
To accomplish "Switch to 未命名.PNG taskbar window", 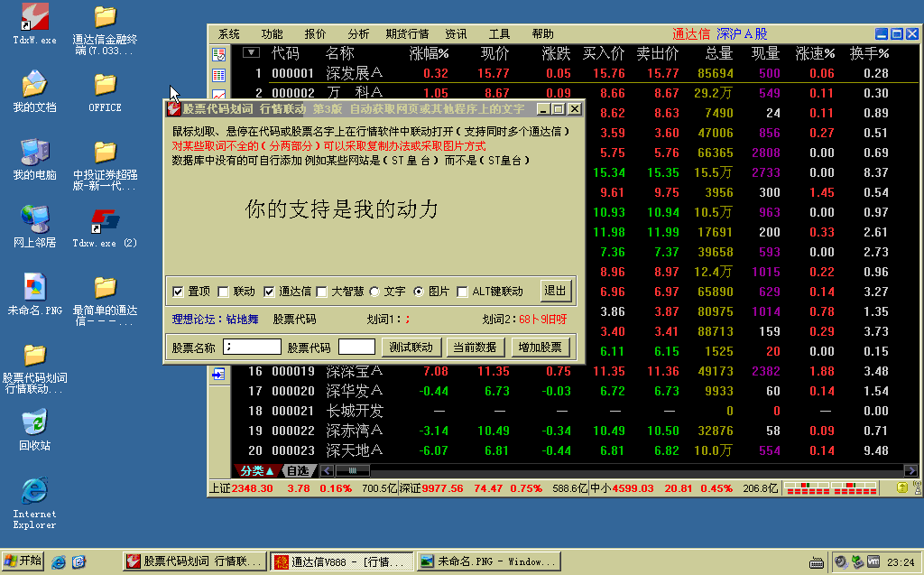I will coord(488,561).
